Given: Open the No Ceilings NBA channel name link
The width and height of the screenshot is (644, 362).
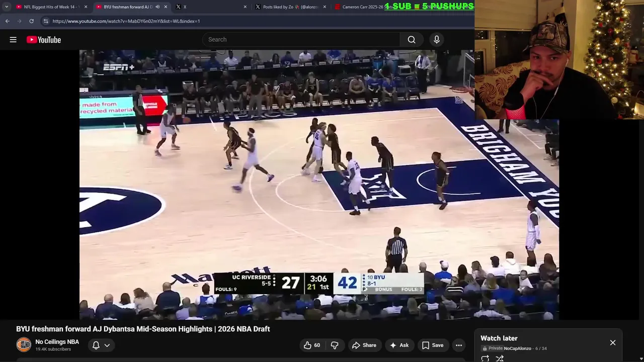Looking at the screenshot, I should coord(57,342).
